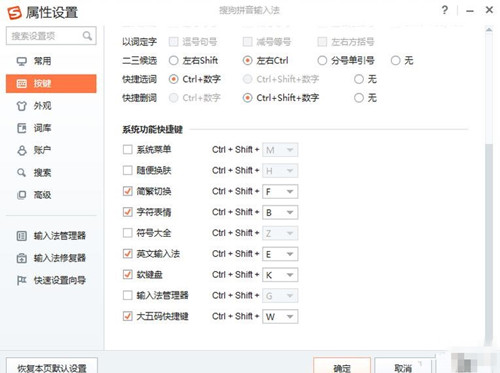The width and height of the screenshot is (500, 373).
Task: Select the 外观 shirt icon in sidebar
Action: click(22, 106)
